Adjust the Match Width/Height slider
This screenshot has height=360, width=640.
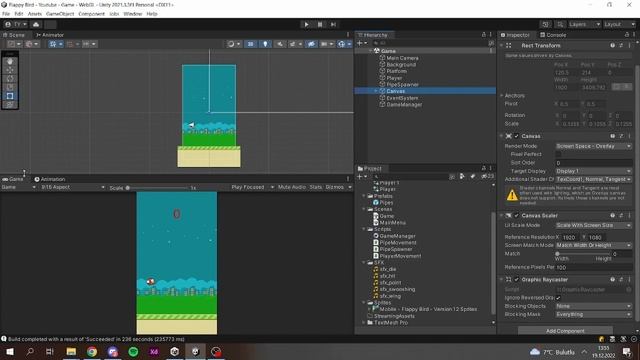[584, 254]
